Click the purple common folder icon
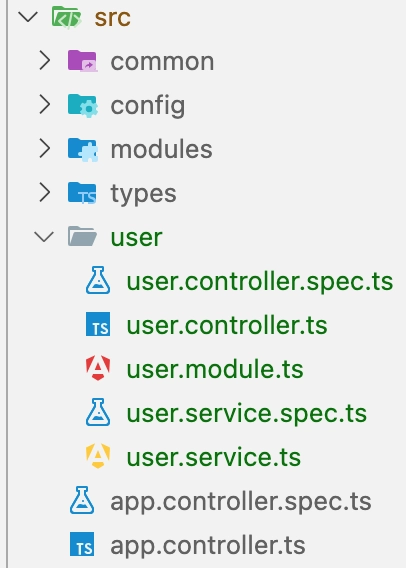The height and width of the screenshot is (568, 406). [x=82, y=61]
